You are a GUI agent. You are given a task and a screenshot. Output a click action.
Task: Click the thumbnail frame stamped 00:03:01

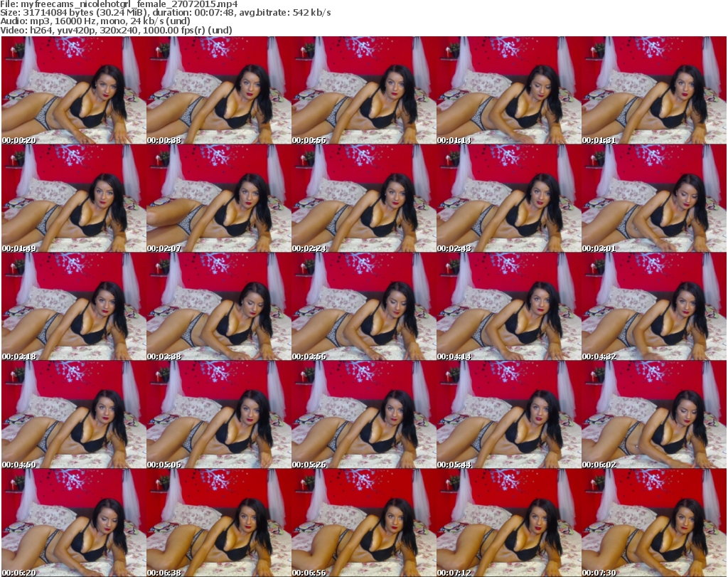point(654,198)
